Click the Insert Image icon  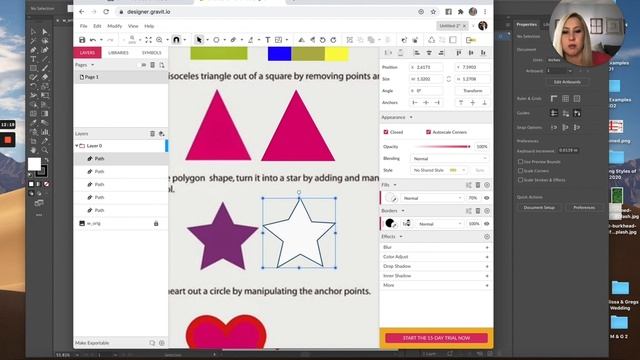pyautogui.click(x=278, y=40)
